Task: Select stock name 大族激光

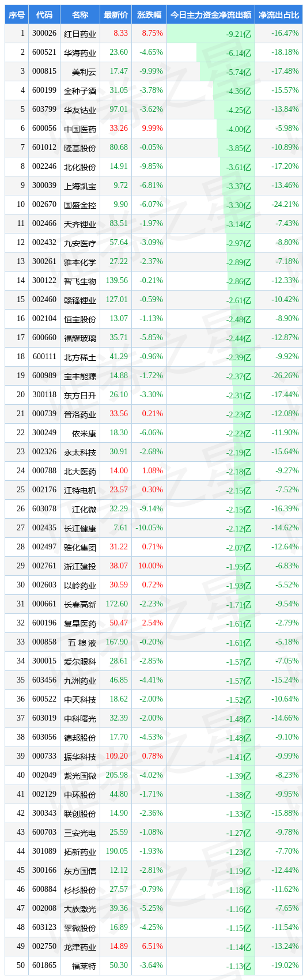Action: (80, 909)
